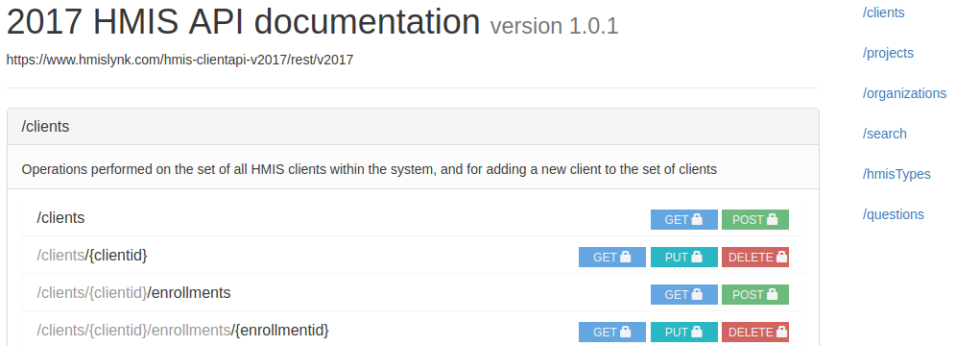Open the /questions sidebar link
Screen dimensions: 980x346
[x=893, y=214]
